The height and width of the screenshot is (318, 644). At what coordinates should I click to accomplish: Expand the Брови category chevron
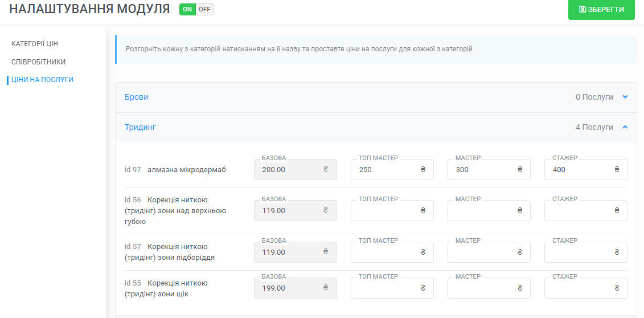point(625,97)
